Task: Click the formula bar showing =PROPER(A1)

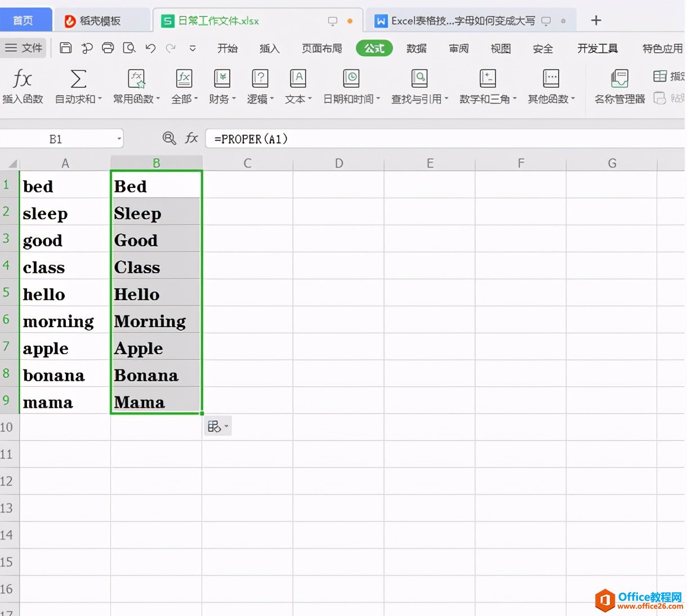Action: coord(445,139)
